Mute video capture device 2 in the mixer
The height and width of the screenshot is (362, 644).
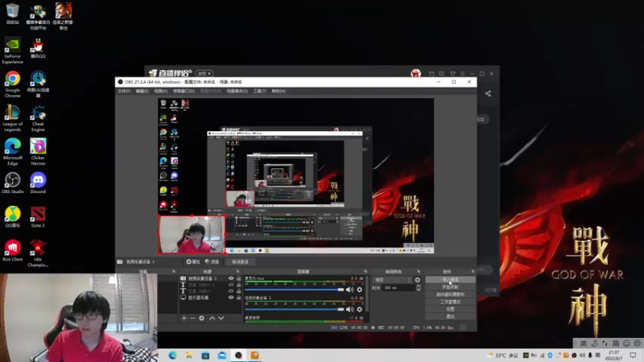tap(349, 309)
